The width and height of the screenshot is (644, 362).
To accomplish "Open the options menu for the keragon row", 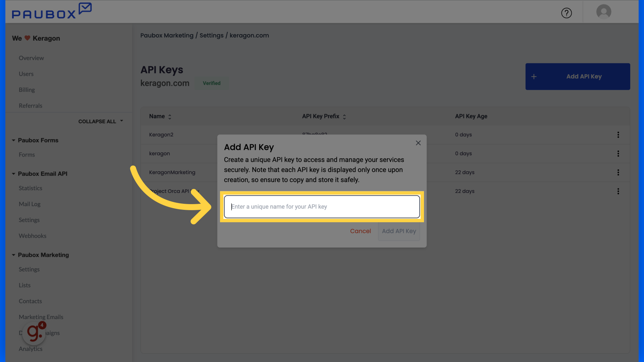I will (x=618, y=154).
